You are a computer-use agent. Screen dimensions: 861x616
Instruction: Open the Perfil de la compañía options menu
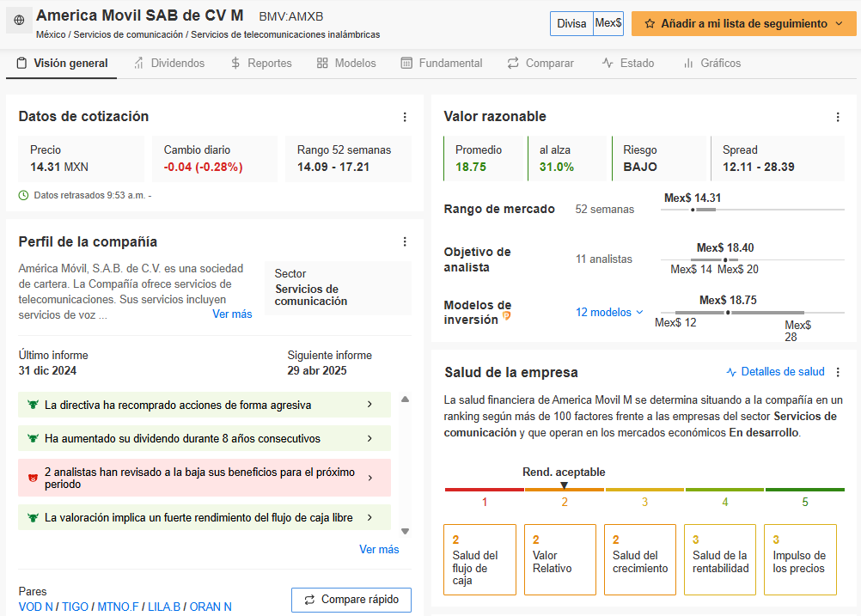point(405,241)
